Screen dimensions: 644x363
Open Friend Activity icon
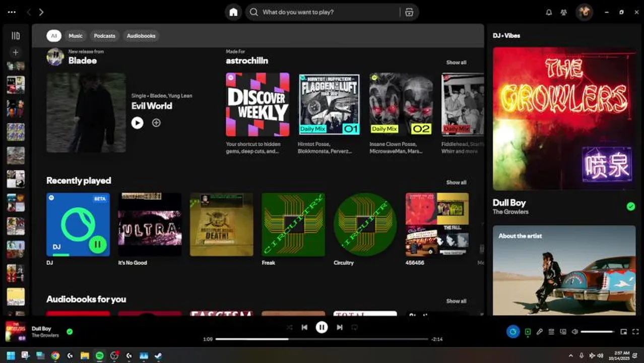point(564,12)
